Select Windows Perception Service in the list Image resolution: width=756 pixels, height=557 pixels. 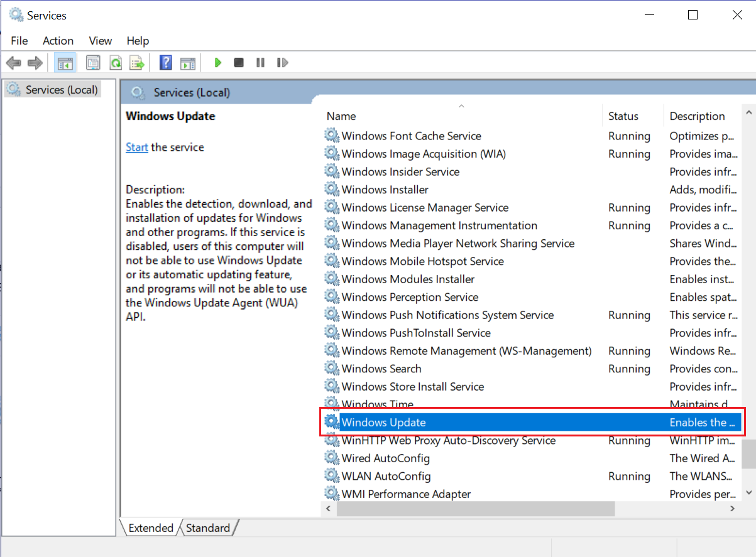coord(410,297)
